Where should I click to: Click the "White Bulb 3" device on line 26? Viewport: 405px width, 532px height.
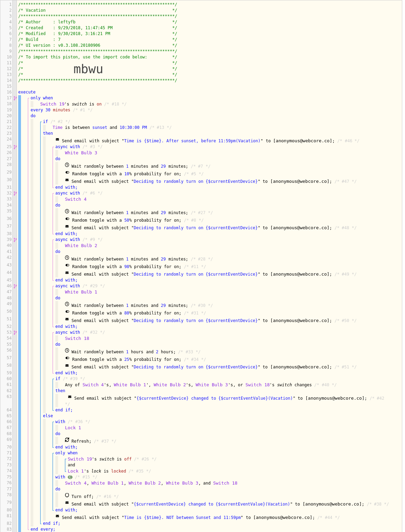tap(81, 153)
